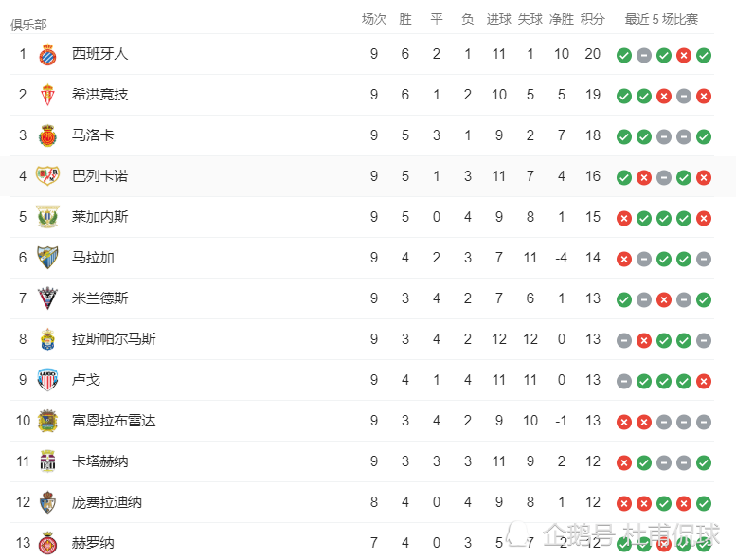Click the 巴列卡诺 club crest icon
The width and height of the screenshot is (736, 560).
tap(47, 176)
